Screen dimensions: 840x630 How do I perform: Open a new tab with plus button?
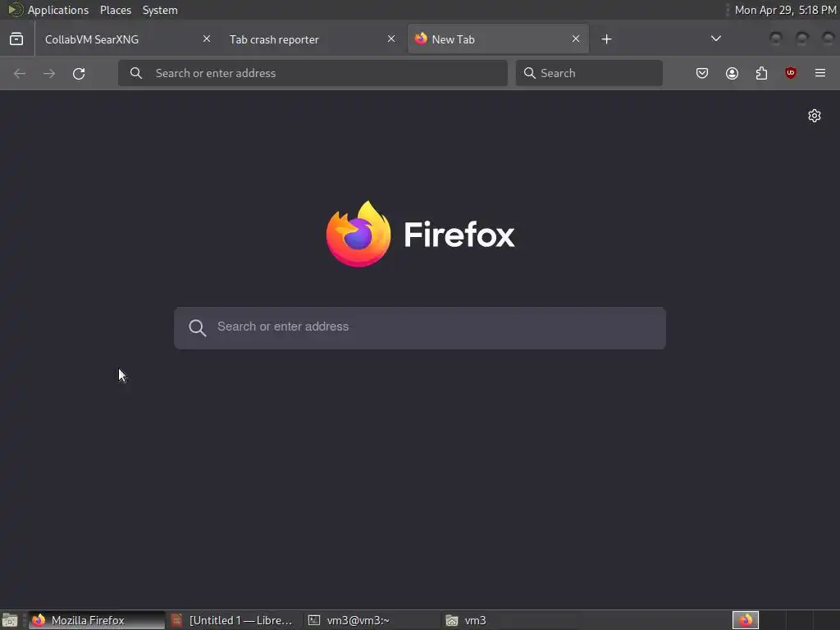pyautogui.click(x=606, y=39)
